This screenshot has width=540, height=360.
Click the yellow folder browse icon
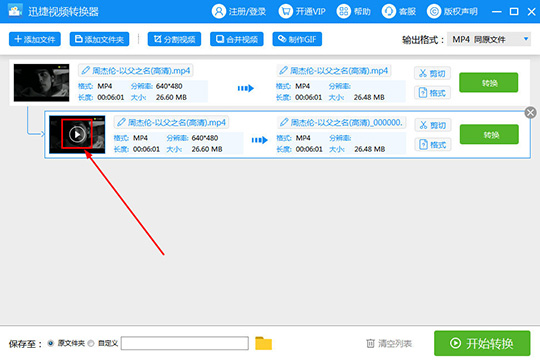tap(263, 343)
